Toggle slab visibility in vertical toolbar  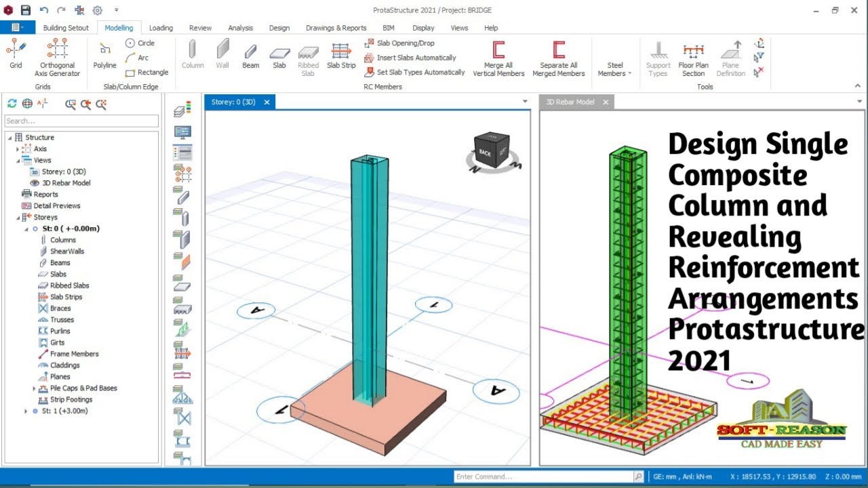coord(182,283)
